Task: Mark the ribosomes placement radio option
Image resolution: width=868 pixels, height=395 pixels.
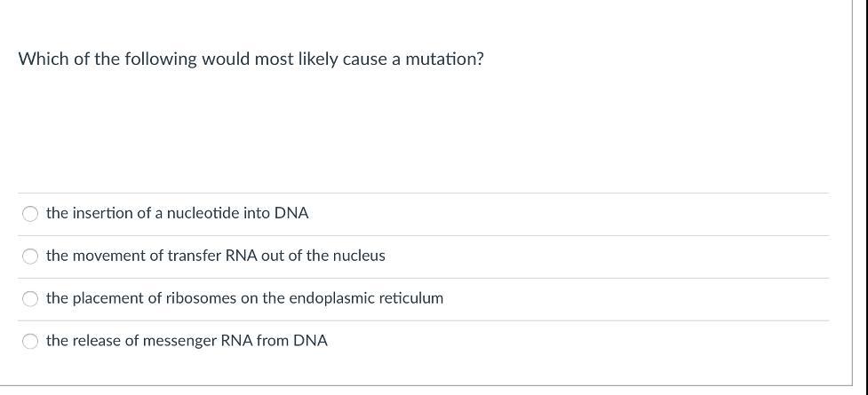Action: coord(30,299)
